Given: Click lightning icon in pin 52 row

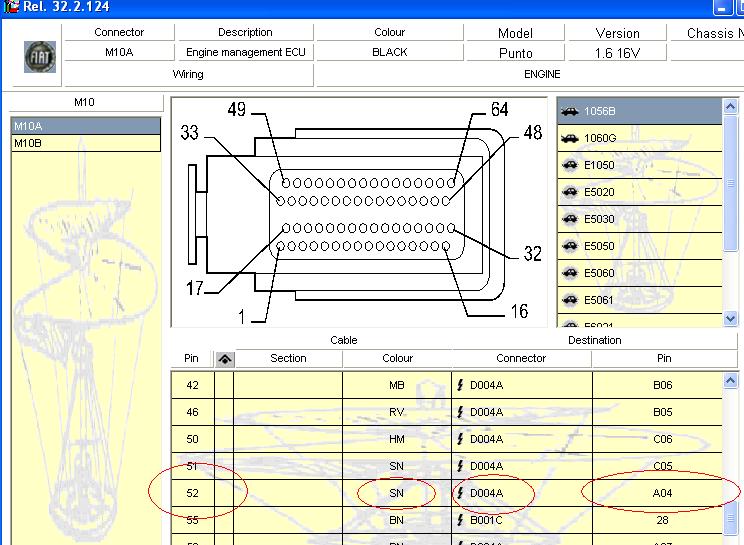Looking at the screenshot, I should pos(460,493).
